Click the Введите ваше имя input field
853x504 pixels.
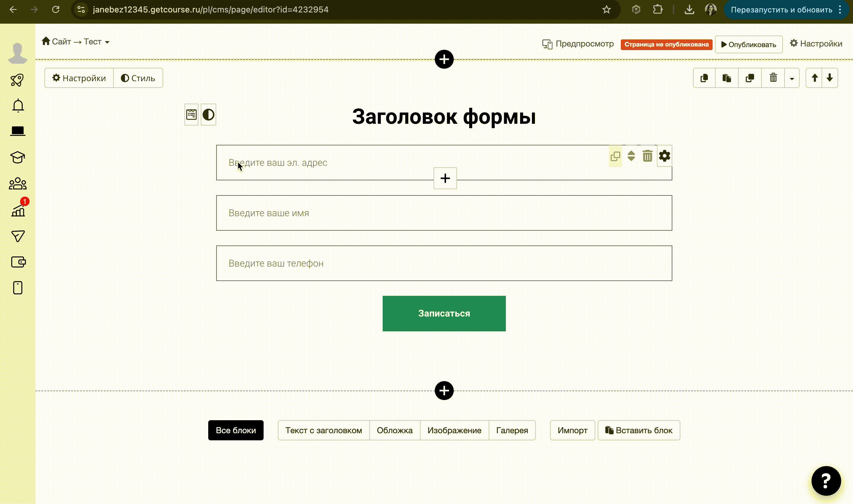point(444,213)
